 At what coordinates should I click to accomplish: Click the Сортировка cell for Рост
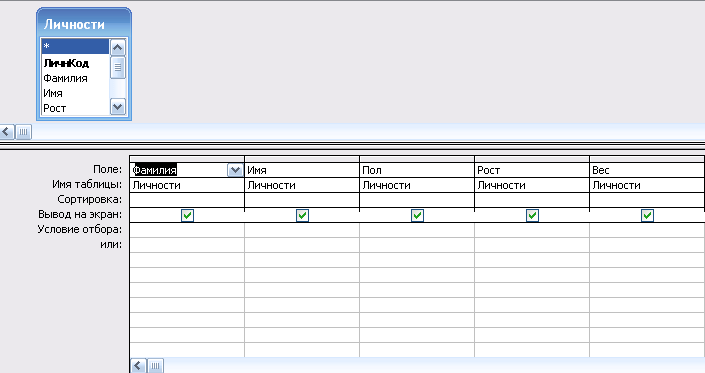coord(532,200)
